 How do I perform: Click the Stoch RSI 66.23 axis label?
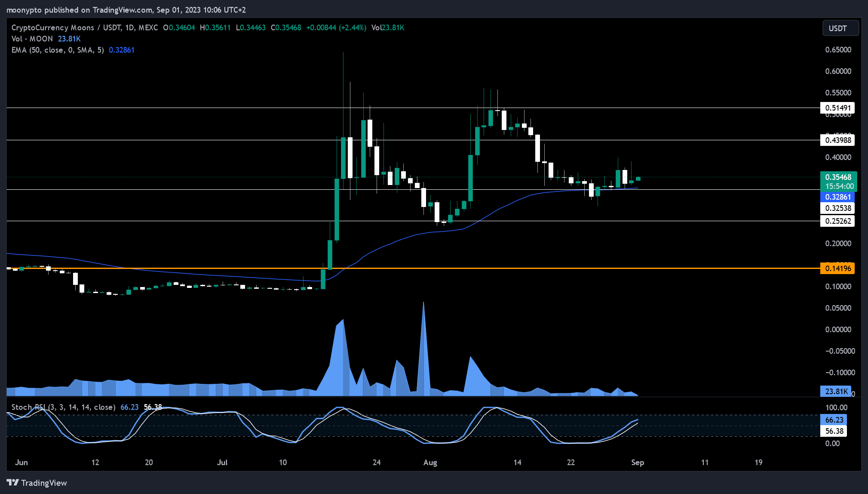pos(834,420)
